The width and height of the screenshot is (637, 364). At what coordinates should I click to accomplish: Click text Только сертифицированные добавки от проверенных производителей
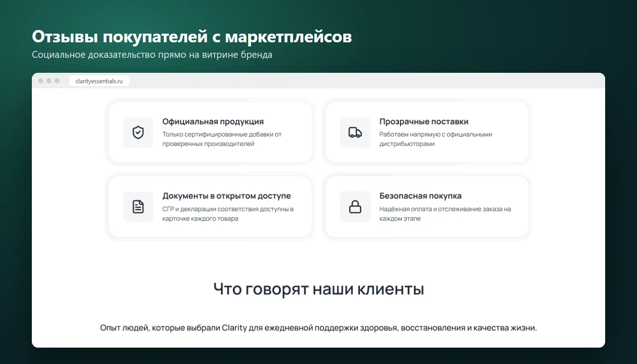click(x=222, y=139)
